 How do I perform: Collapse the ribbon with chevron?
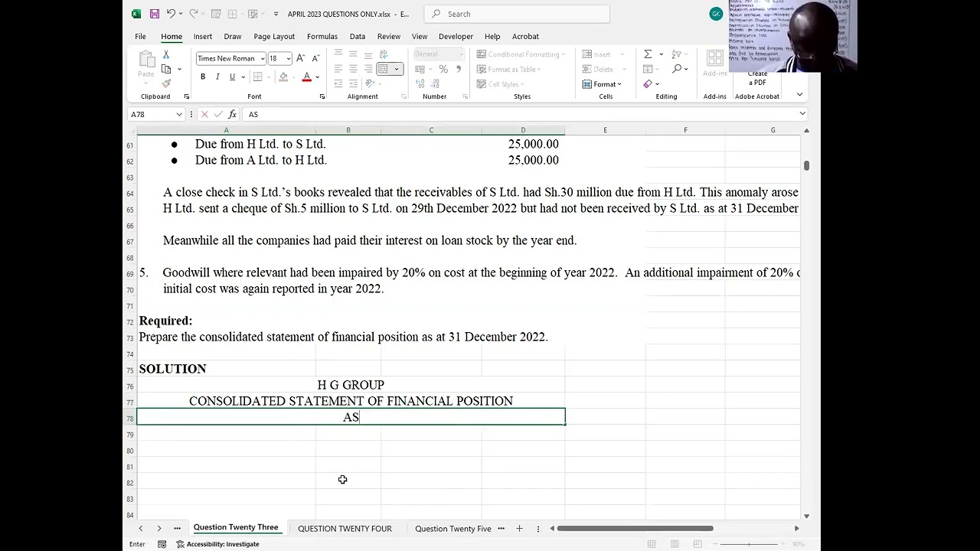pyautogui.click(x=799, y=95)
